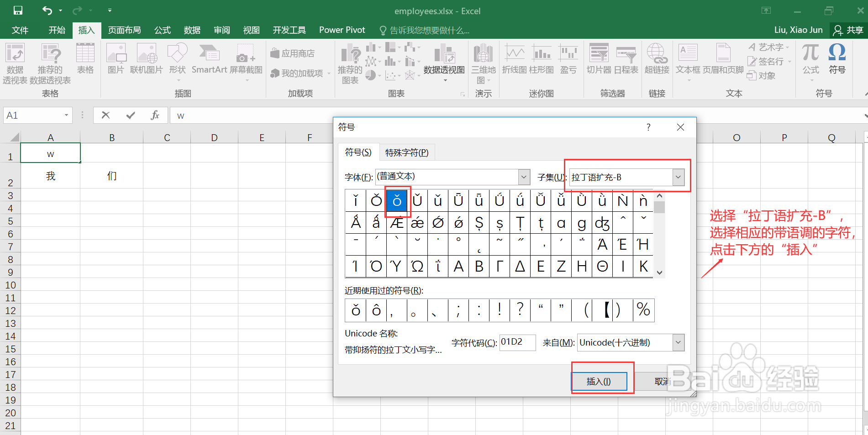Select cell A2 containing 我

(51, 176)
